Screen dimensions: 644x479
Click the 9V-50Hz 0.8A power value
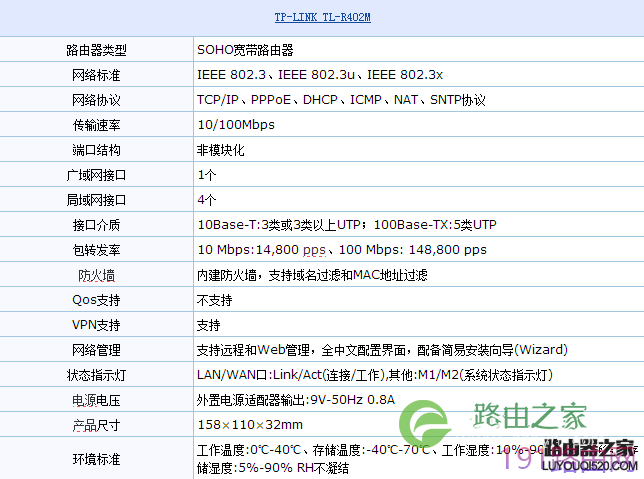tap(296, 400)
